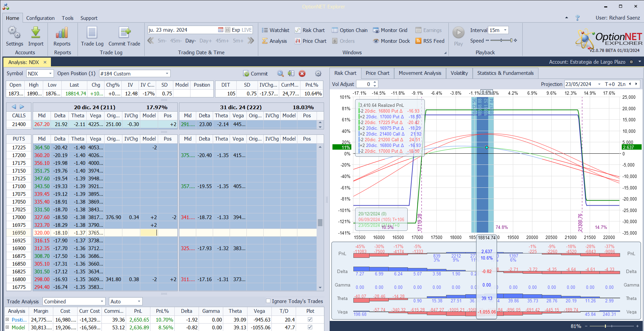The width and height of the screenshot is (644, 331).
Task: Jump forward with the double right arrow
Action: (x=251, y=41)
